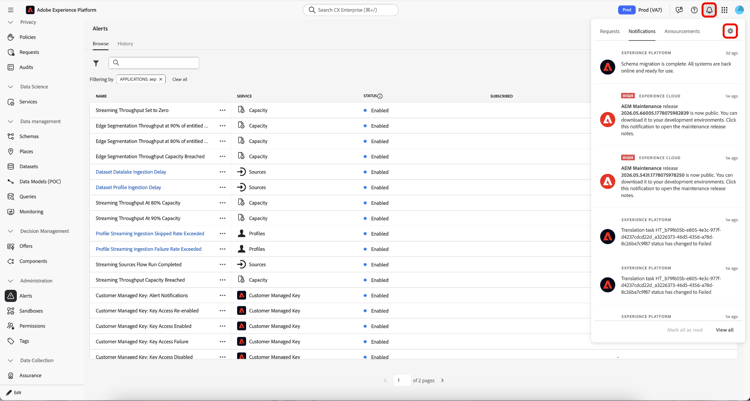Collapse the Decision Management section

point(11,231)
